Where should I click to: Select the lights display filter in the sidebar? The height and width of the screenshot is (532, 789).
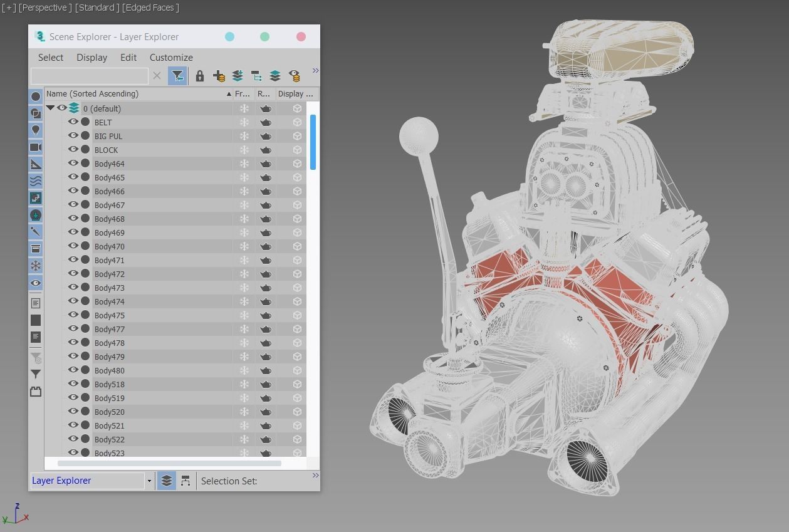(36, 130)
